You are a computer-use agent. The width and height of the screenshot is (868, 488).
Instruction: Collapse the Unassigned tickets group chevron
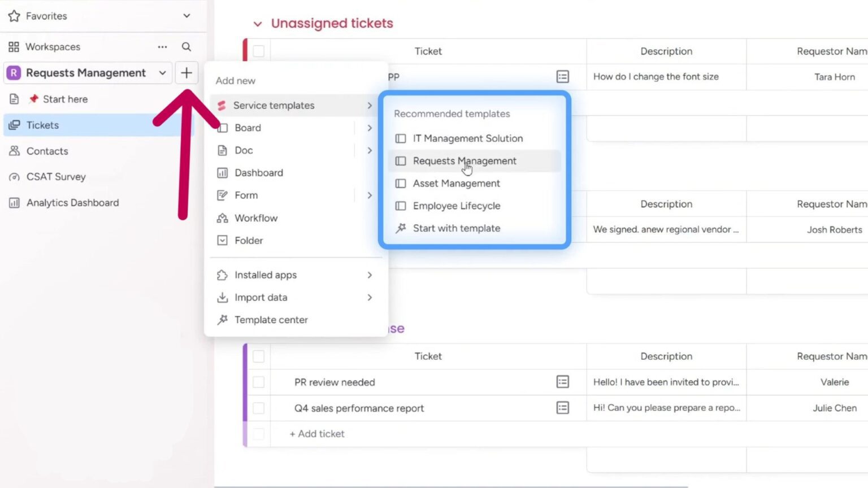point(258,24)
